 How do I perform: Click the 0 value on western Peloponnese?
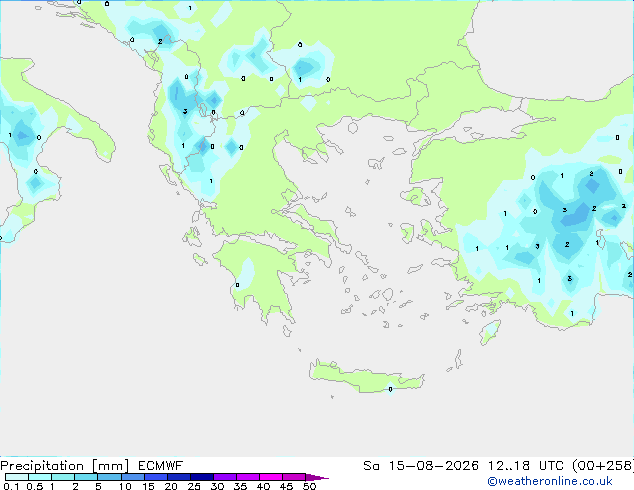click(237, 285)
